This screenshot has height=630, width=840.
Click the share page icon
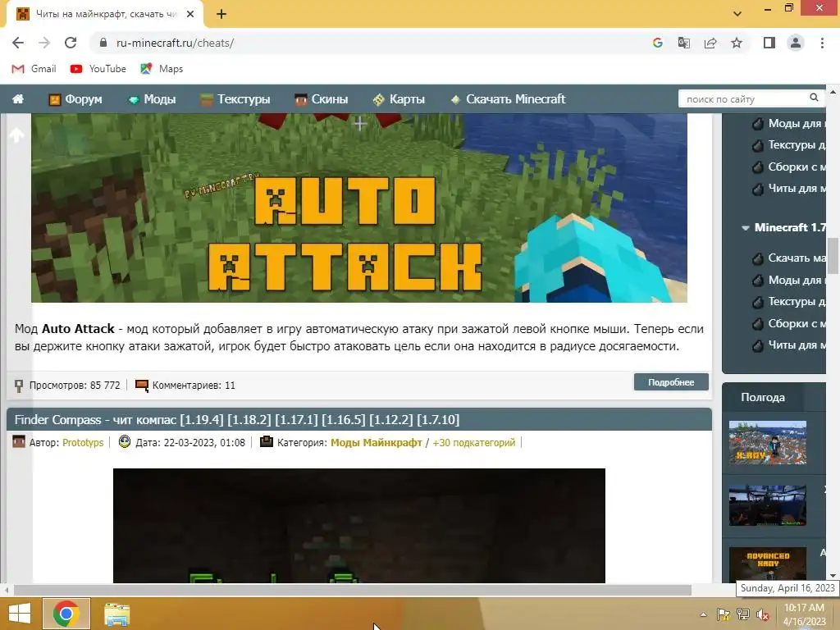(x=710, y=43)
